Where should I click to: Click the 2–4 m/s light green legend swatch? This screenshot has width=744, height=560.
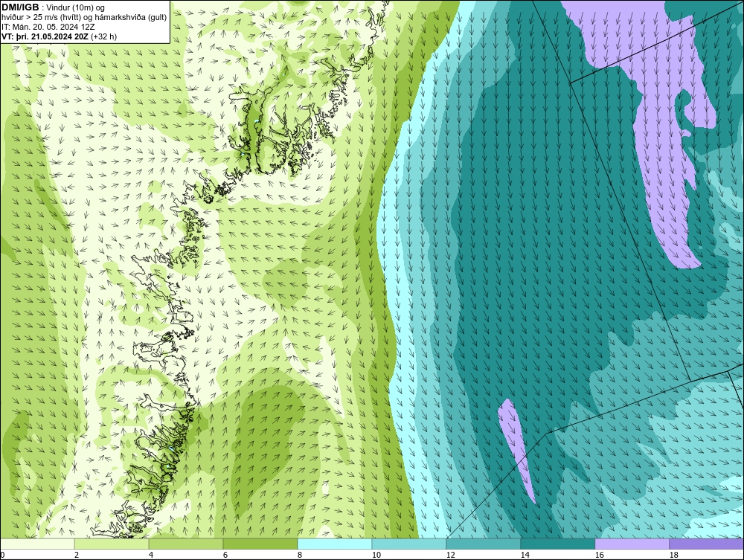point(112,544)
